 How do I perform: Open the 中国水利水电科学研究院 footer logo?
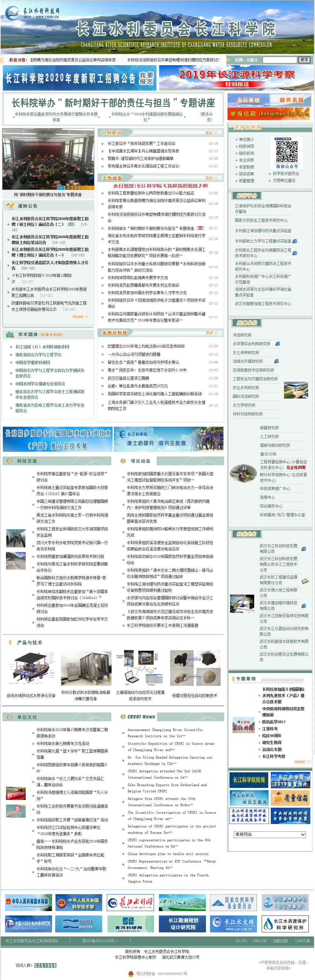(x=28, y=923)
